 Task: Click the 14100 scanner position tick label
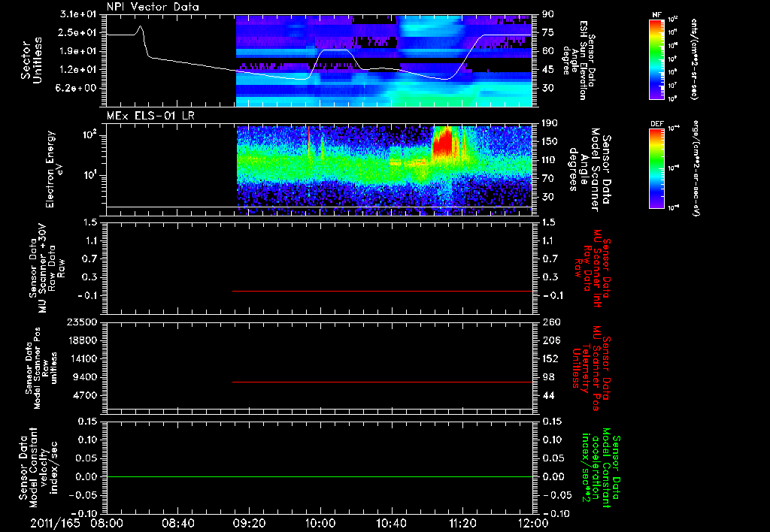point(82,358)
